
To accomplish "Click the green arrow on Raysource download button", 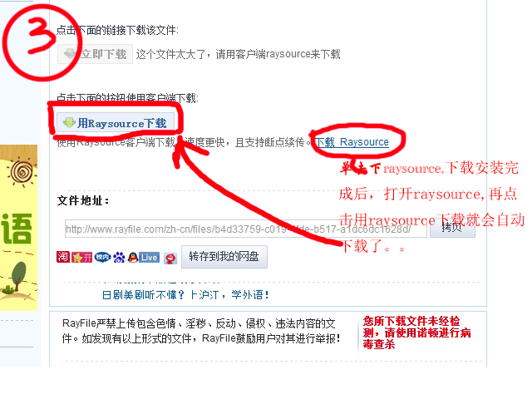I will click(69, 122).
